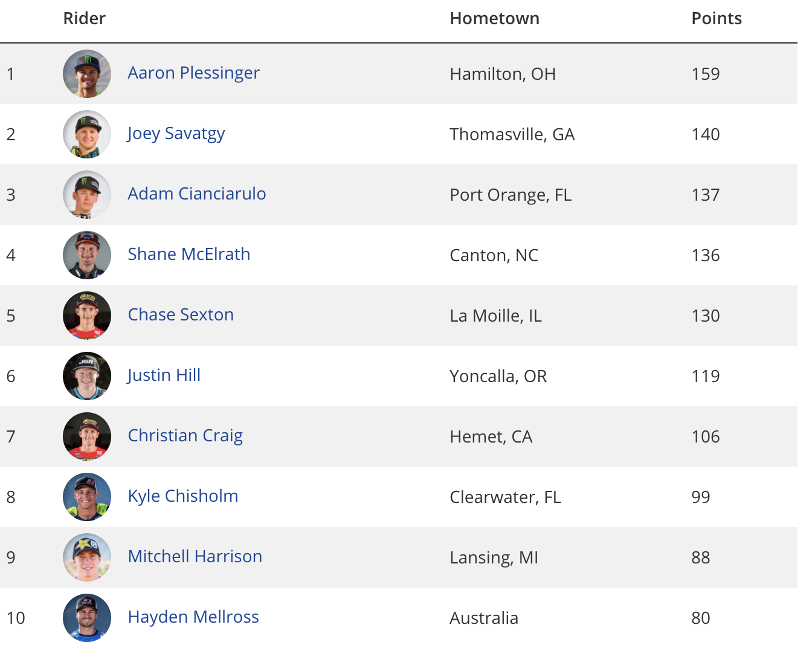Open Aaron Plessinger's rider profile link
Image resolution: width=812 pixels, height=665 pixels.
pyautogui.click(x=193, y=73)
